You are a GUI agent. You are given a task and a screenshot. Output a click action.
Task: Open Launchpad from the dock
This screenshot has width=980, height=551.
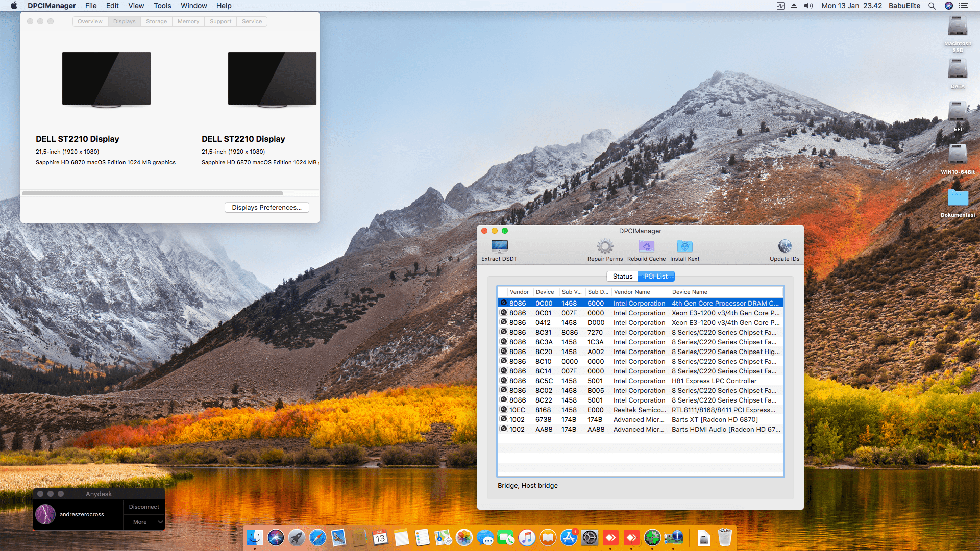click(x=297, y=537)
